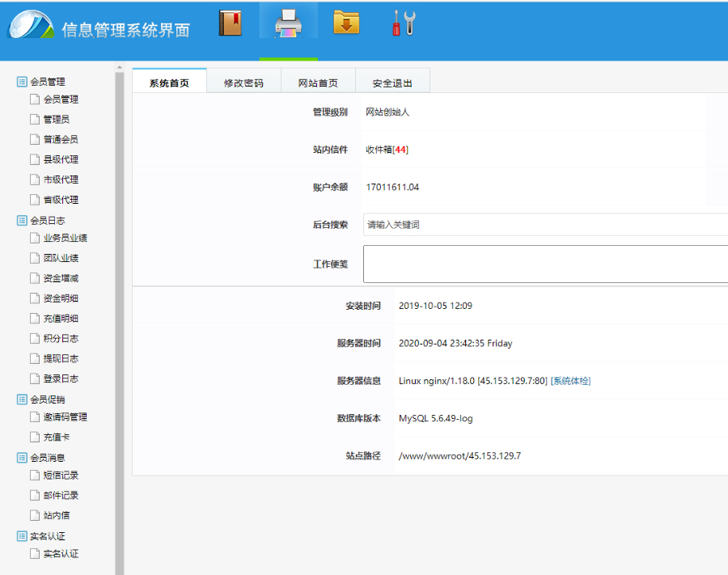Click the 系统体检 link
The width and height of the screenshot is (728, 575).
click(570, 381)
